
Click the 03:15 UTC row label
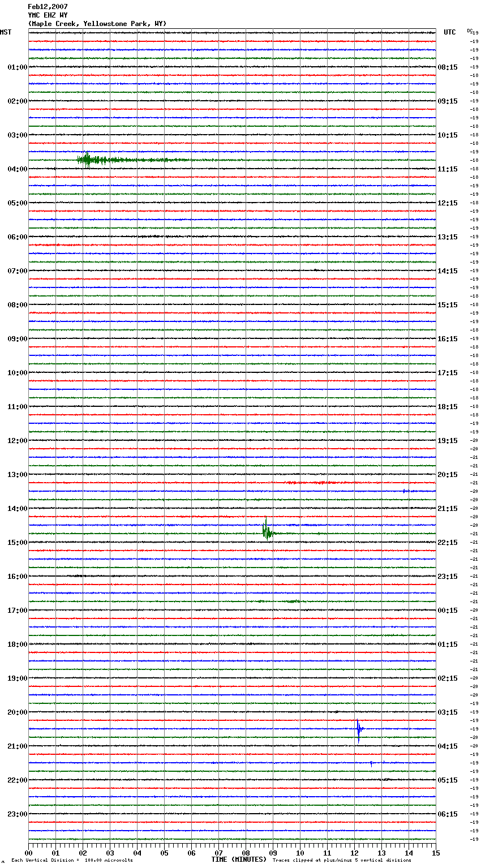click(x=448, y=712)
